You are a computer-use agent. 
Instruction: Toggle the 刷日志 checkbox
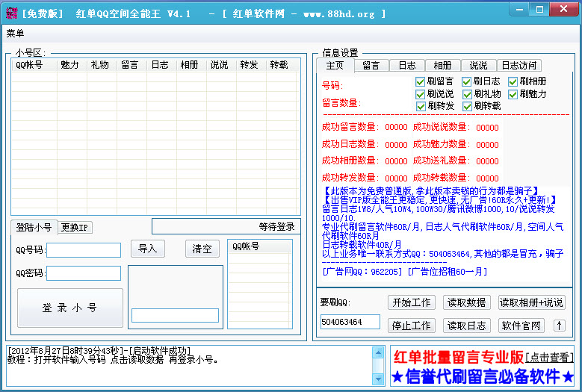(x=466, y=81)
